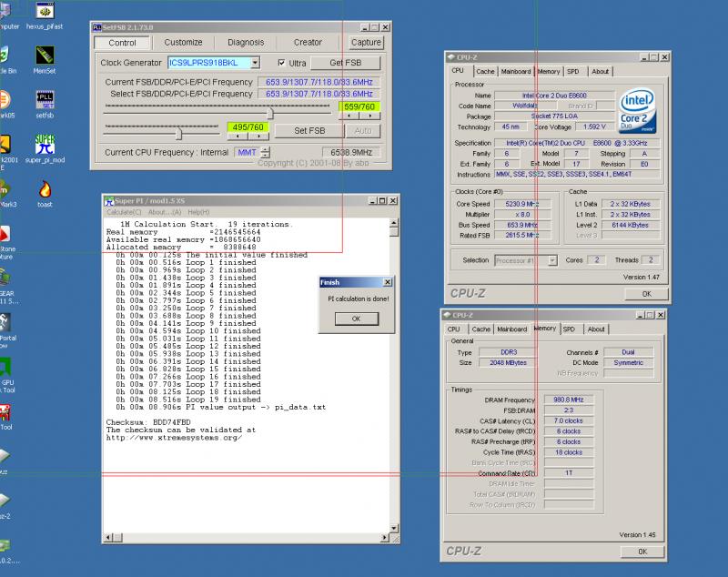728x577 pixels.
Task: Open the Cache tab in CPU-Z 1.45
Action: point(481,329)
